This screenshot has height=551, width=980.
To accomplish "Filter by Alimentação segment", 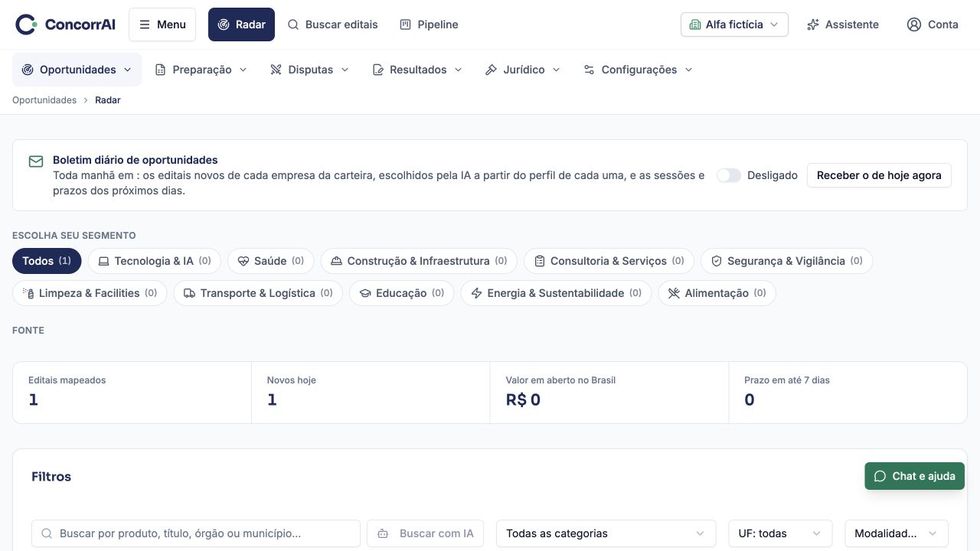I will (717, 293).
